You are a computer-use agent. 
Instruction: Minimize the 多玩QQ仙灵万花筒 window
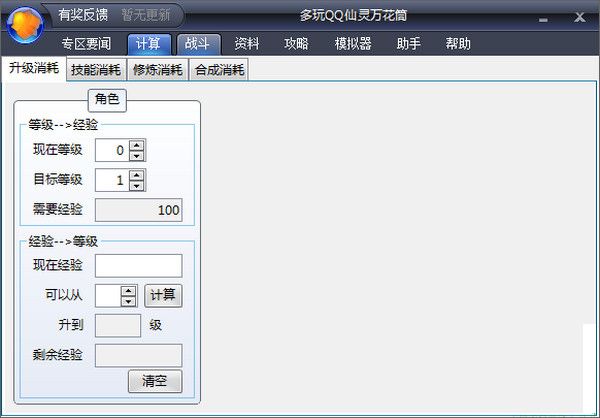coord(543,19)
